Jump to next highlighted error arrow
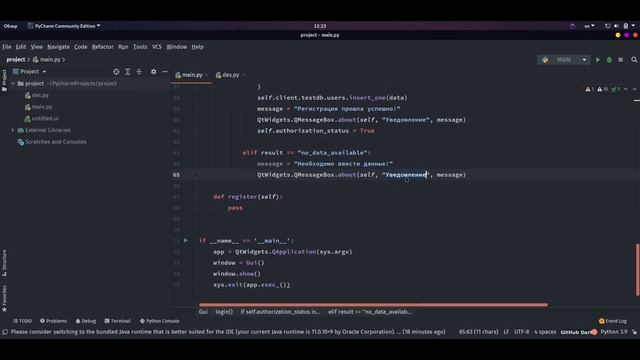Image resolution: width=640 pixels, height=360 pixels. (634, 89)
